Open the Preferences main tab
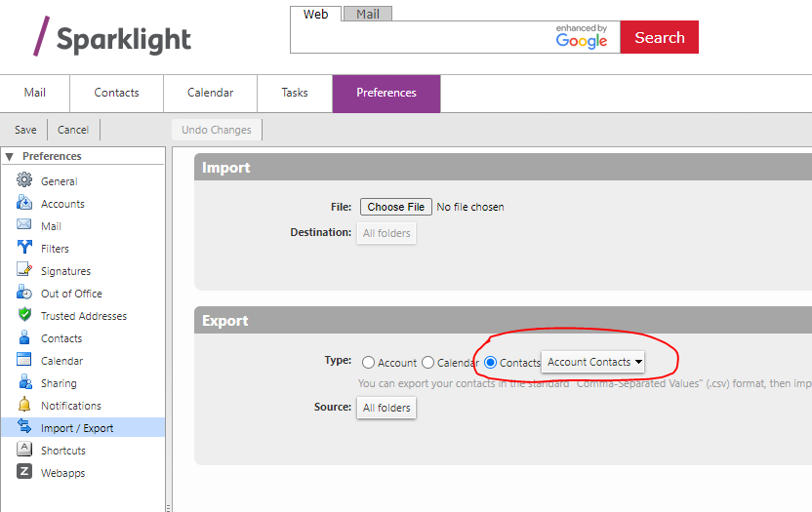This screenshot has width=812, height=512. click(386, 94)
